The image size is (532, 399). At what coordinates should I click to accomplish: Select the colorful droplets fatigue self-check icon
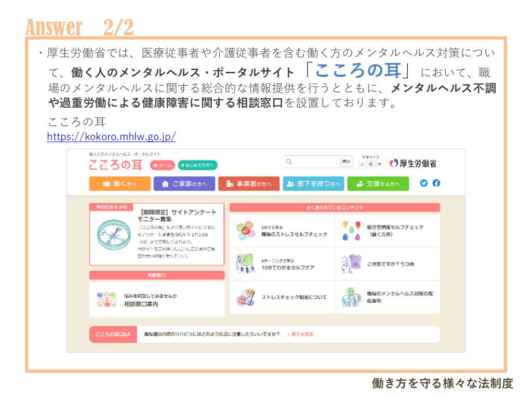(351, 230)
